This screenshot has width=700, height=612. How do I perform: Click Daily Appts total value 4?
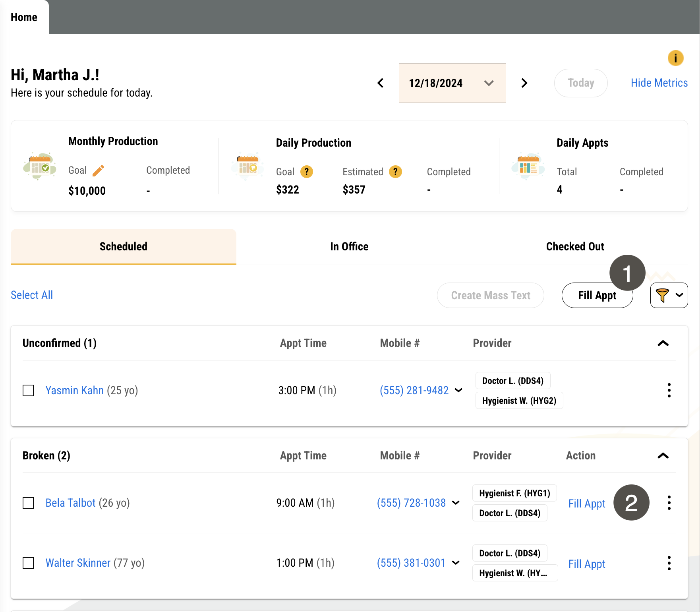[559, 190]
